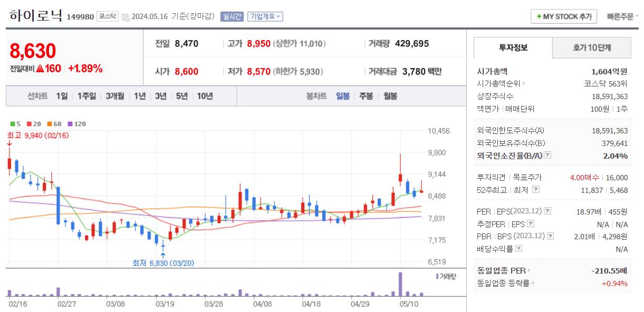
Task: Switch to the 호가 10단계 tab
Action: click(x=591, y=47)
